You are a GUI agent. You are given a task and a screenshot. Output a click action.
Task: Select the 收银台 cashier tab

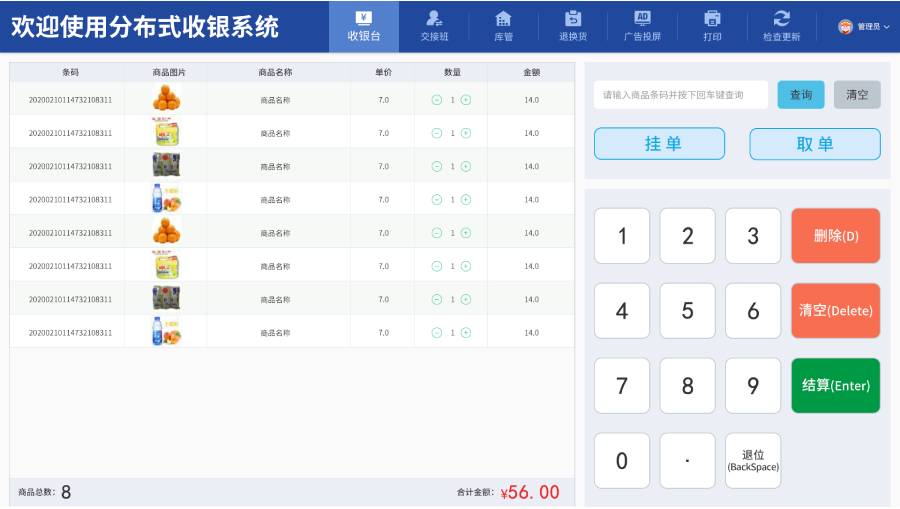click(364, 26)
